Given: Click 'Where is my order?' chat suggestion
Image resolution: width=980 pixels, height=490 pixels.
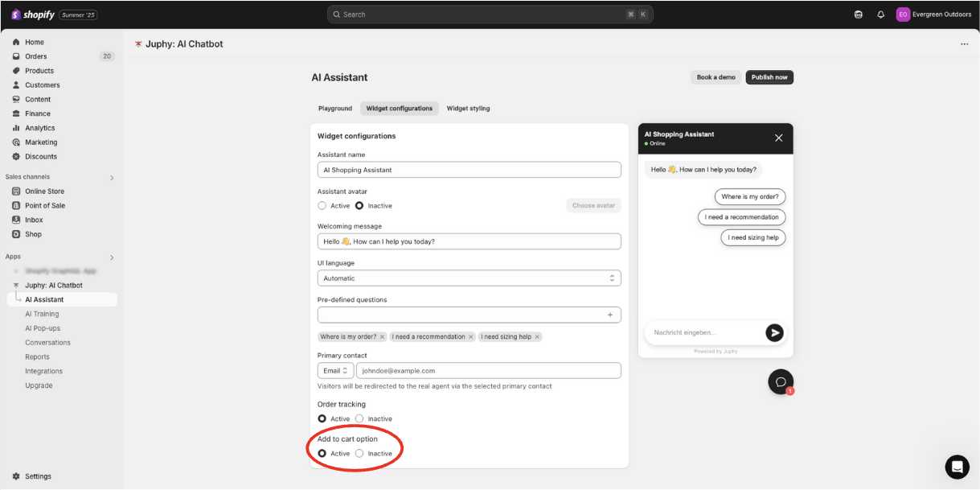Looking at the screenshot, I should (749, 196).
